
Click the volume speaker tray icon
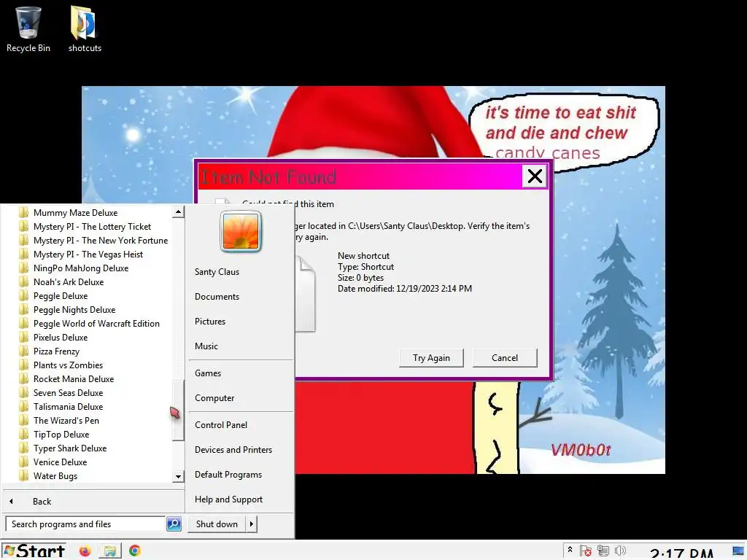620,551
